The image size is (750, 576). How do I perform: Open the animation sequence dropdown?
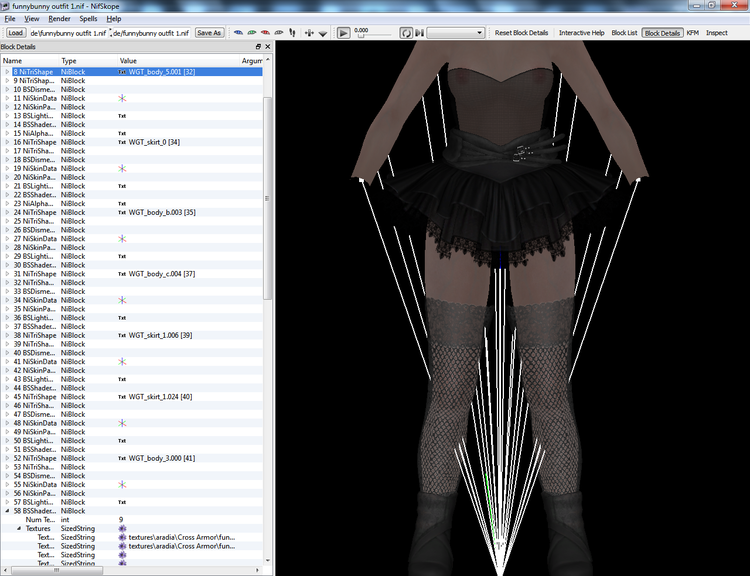[x=455, y=33]
